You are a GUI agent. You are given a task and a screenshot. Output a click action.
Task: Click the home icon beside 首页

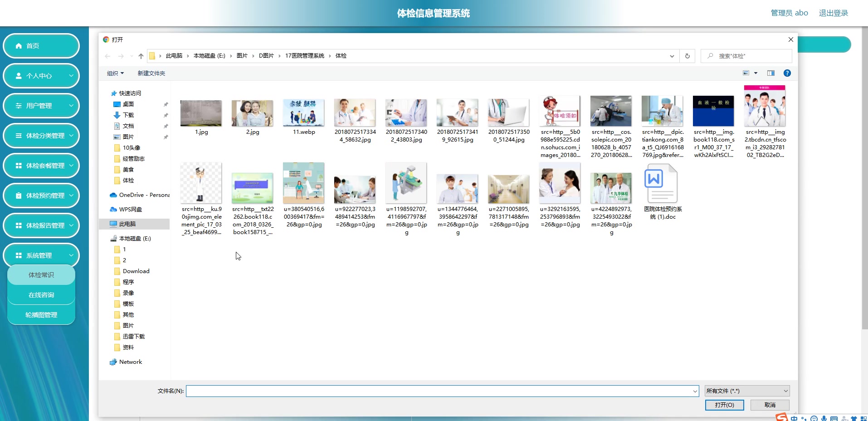(x=19, y=45)
